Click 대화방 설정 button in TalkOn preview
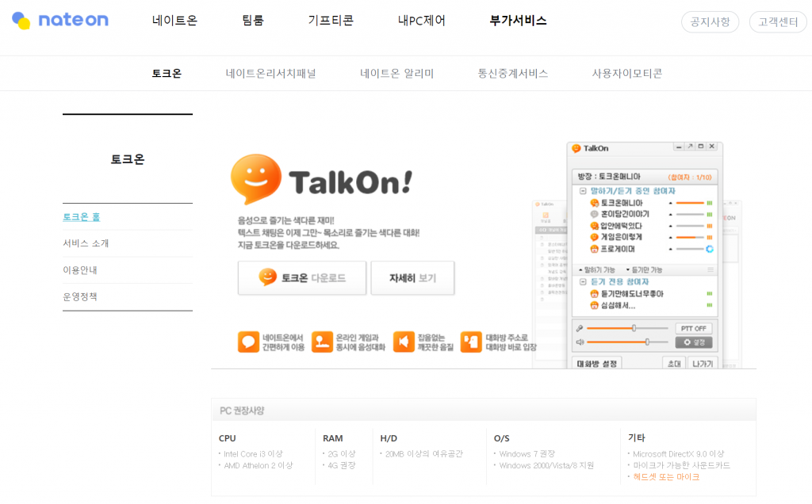The image size is (812, 504). [x=596, y=363]
